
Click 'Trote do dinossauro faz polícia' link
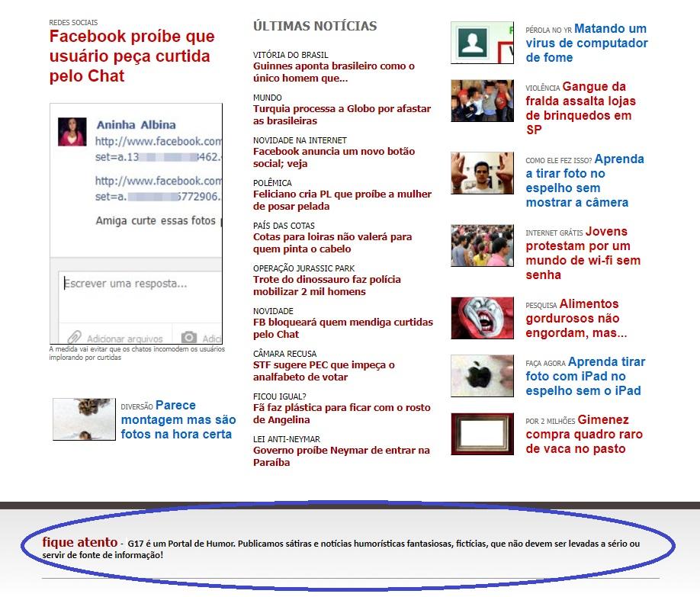coord(327,285)
